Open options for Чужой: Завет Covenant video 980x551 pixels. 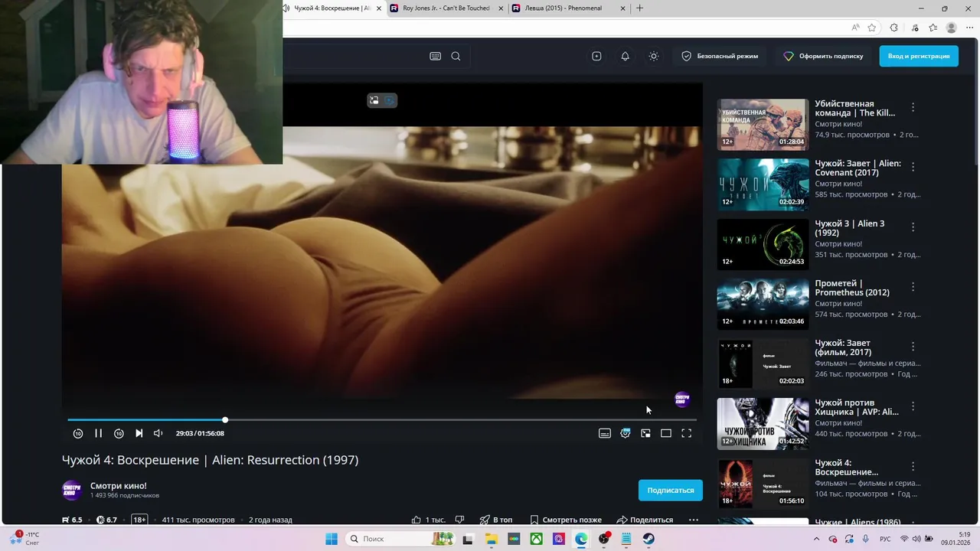click(x=913, y=167)
